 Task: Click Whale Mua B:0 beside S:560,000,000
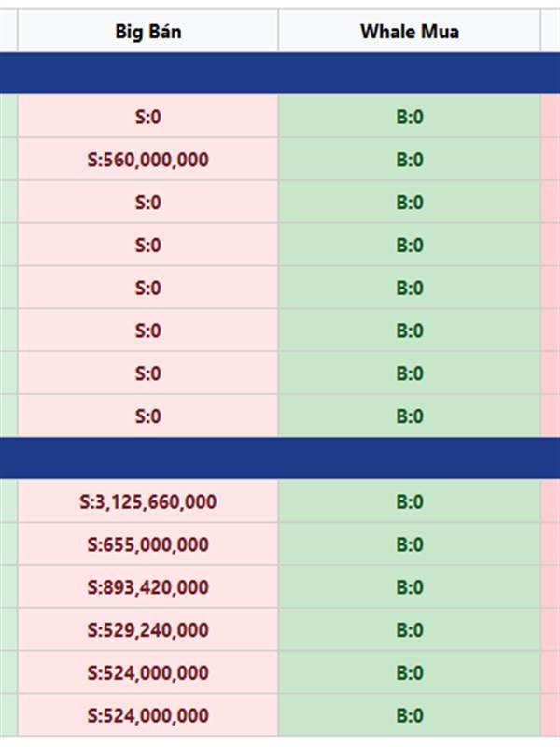coord(409,160)
